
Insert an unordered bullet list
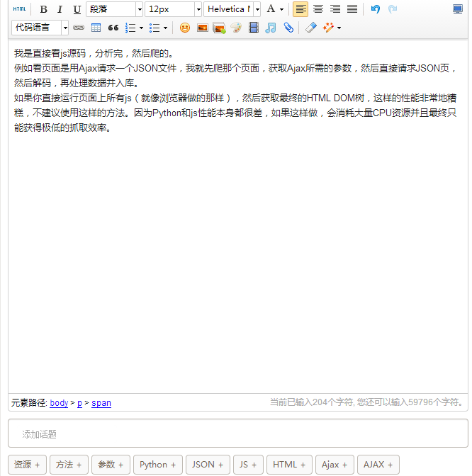(154, 28)
